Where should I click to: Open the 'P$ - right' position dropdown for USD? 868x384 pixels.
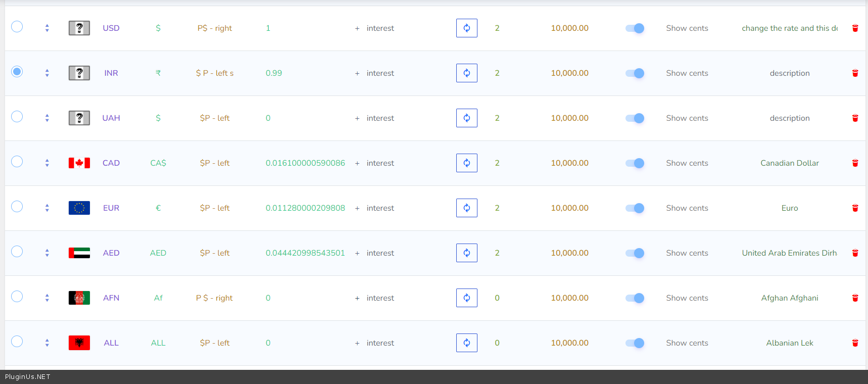coord(215,28)
